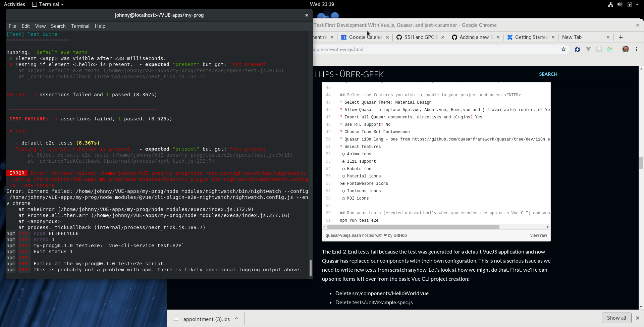This screenshot has height=327, width=644.
Task: Switch to the Adding a new SSH tab
Action: click(476, 37)
